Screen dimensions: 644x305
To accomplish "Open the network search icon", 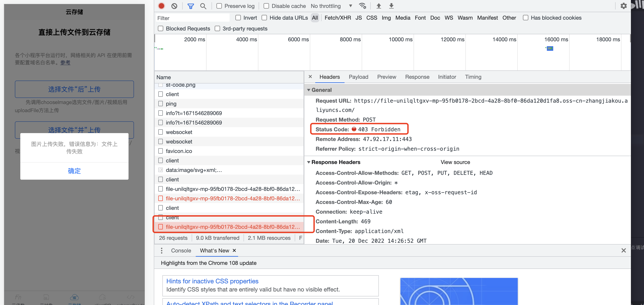I will tap(203, 6).
